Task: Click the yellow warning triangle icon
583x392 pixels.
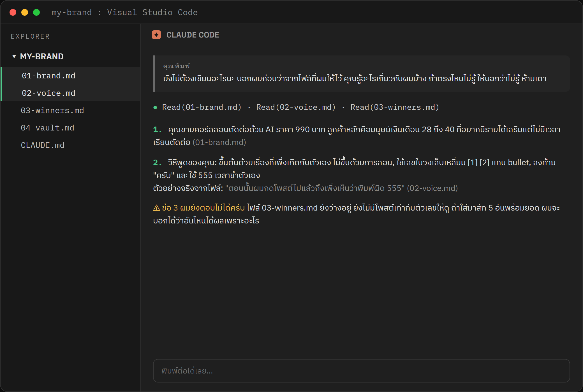Action: [156, 208]
